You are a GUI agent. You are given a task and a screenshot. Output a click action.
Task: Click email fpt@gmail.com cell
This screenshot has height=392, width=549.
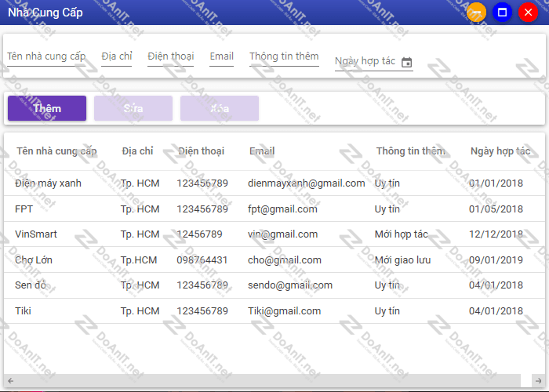click(x=282, y=209)
